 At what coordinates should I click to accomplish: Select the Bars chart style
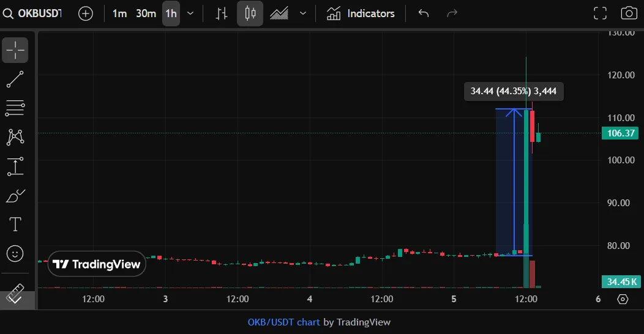pyautogui.click(x=222, y=13)
